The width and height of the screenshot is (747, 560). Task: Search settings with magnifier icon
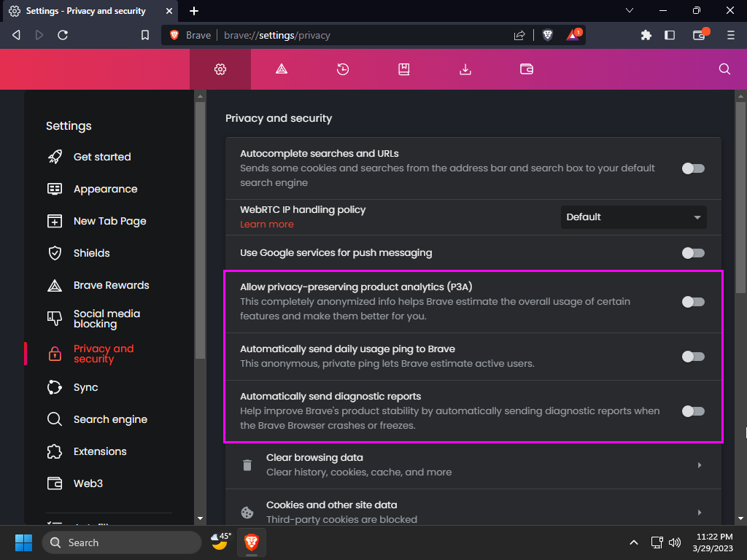pos(724,69)
